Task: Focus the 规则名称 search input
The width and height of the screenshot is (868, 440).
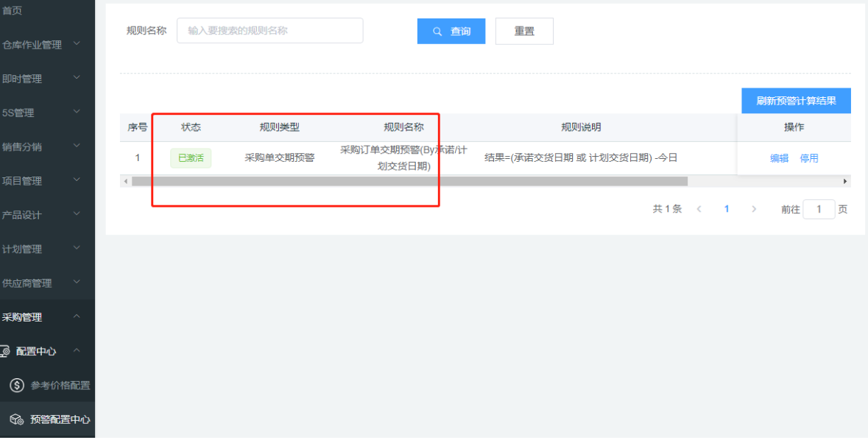Action: tap(269, 31)
